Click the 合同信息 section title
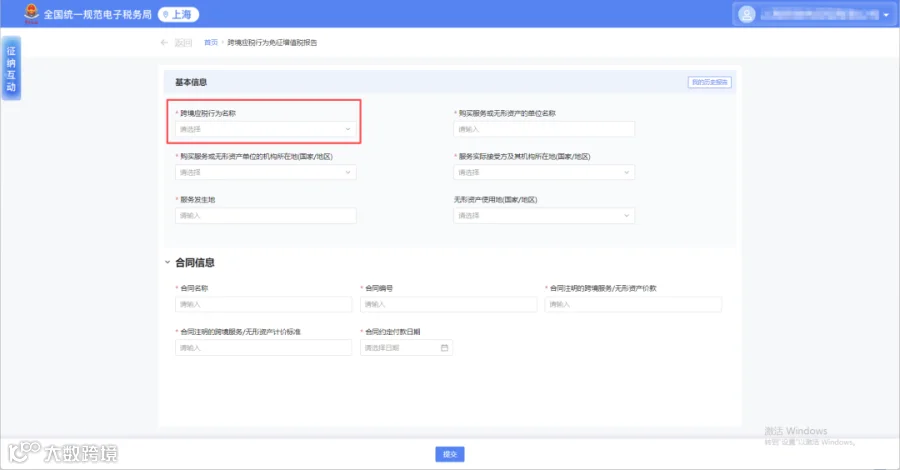Screen dimensions: 900x470 [195, 262]
